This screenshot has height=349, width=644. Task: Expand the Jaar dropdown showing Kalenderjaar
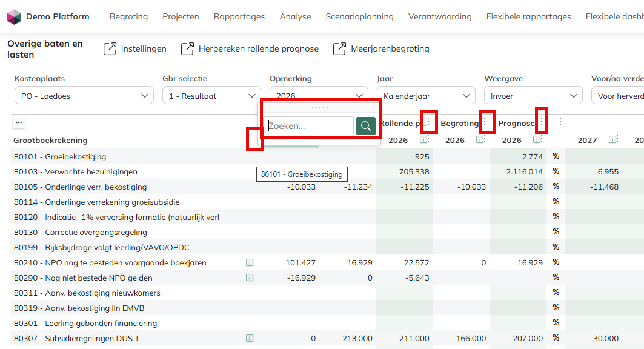(426, 96)
